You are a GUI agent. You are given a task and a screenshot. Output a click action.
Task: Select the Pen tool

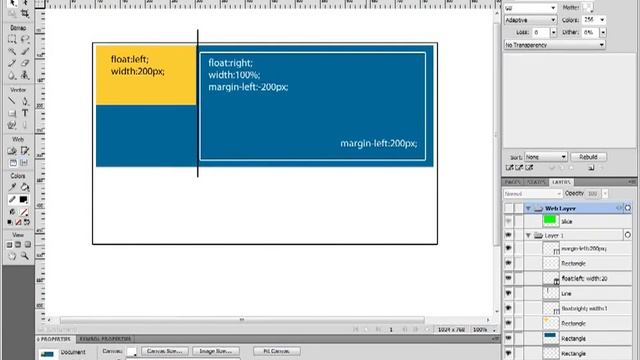point(25,101)
